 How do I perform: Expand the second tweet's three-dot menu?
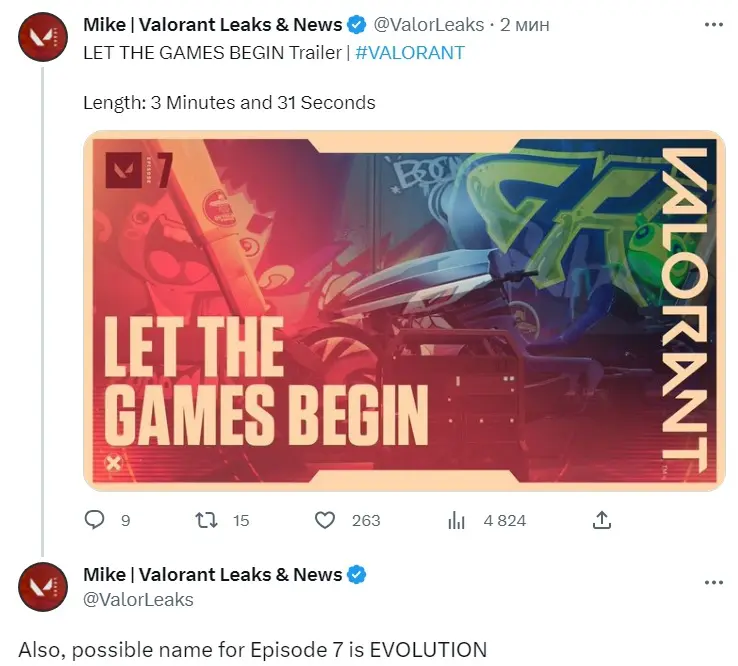714,582
